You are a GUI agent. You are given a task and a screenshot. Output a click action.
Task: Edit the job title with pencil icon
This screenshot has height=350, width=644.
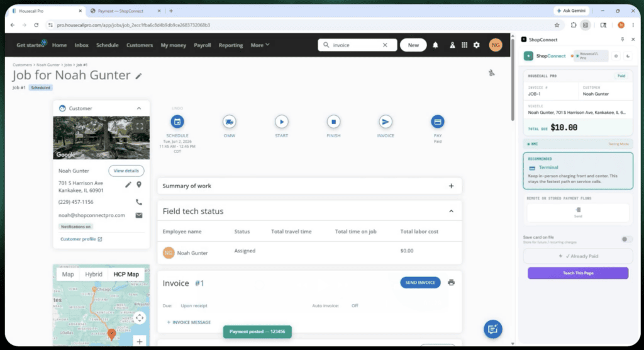point(139,76)
